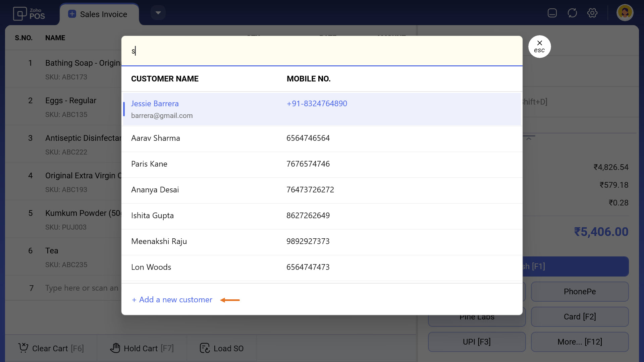Select customer Aarav Sharma from list
Viewport: 644px width, 362px height.
click(x=155, y=138)
